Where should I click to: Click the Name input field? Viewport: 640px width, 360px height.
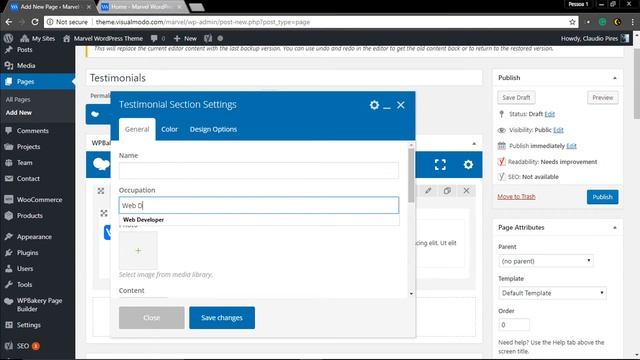[259, 171]
